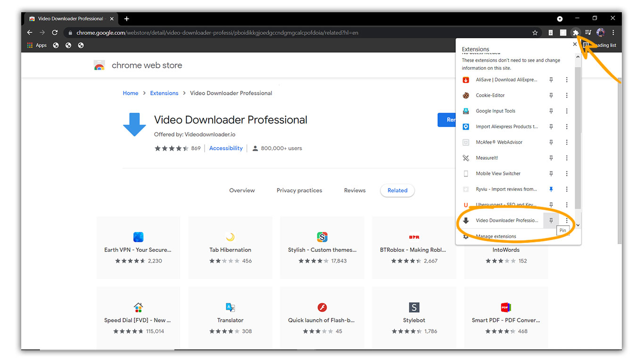Viewport: 644px width, 362px height.
Task: Open more actions for Mobile View Switcher
Action: pos(567,173)
